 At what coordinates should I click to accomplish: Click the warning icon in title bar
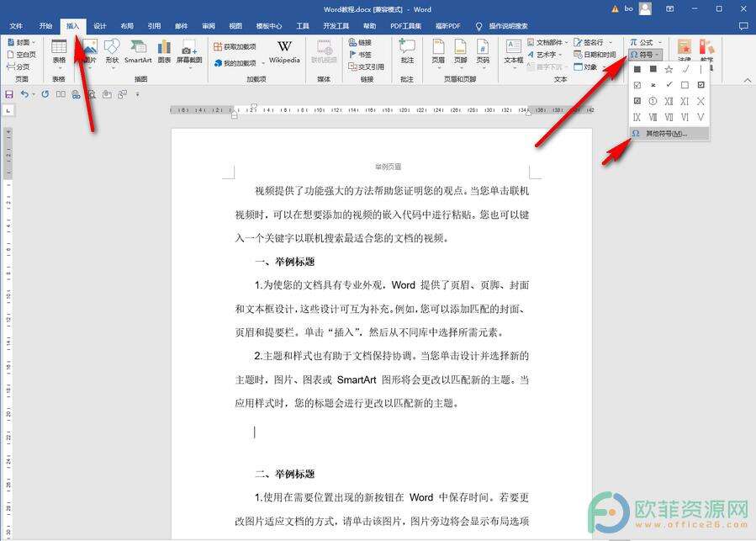click(x=615, y=8)
